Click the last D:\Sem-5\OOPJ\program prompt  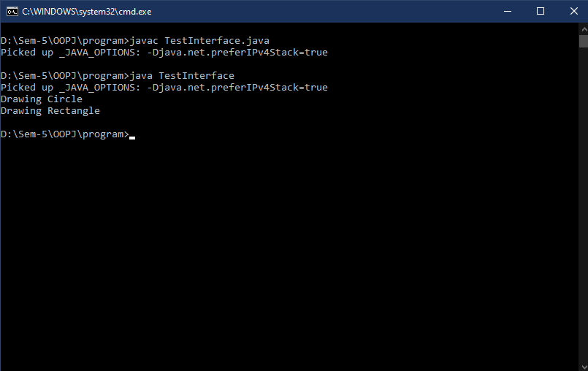tap(65, 134)
